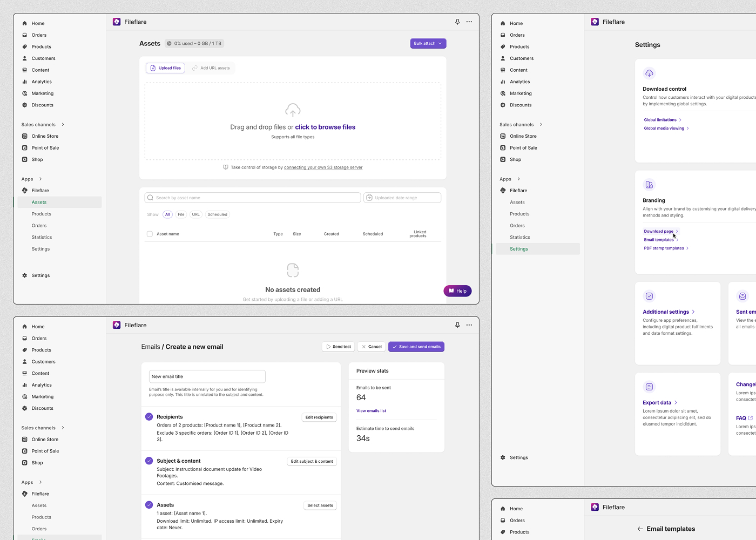Tick the select-all checkbox beside Asset name
Screen dimensions: 756x540
pyautogui.click(x=150, y=234)
